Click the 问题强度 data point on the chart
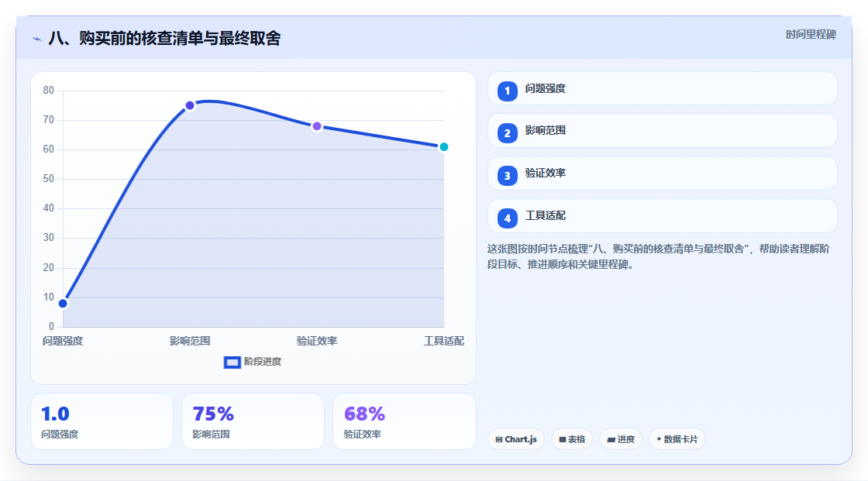This screenshot has height=481, width=868. 63,304
